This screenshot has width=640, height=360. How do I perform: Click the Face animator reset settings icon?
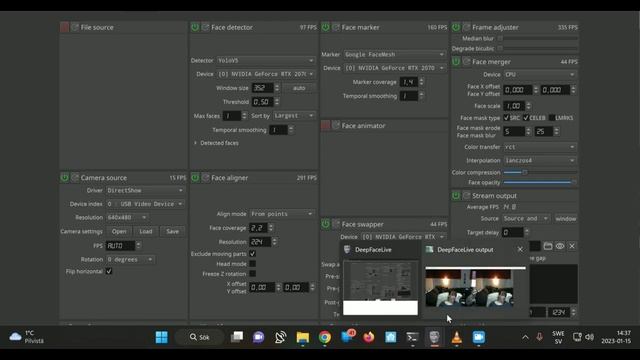click(x=336, y=125)
